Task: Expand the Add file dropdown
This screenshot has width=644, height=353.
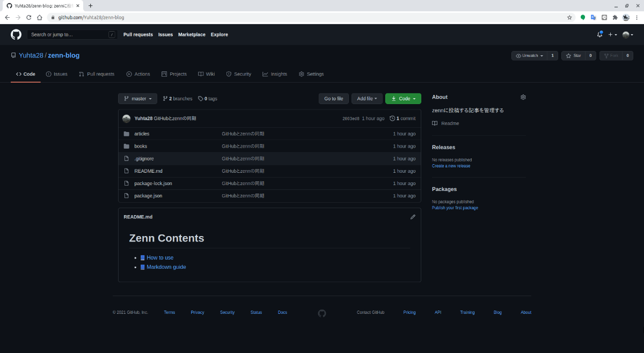Action: (x=367, y=99)
